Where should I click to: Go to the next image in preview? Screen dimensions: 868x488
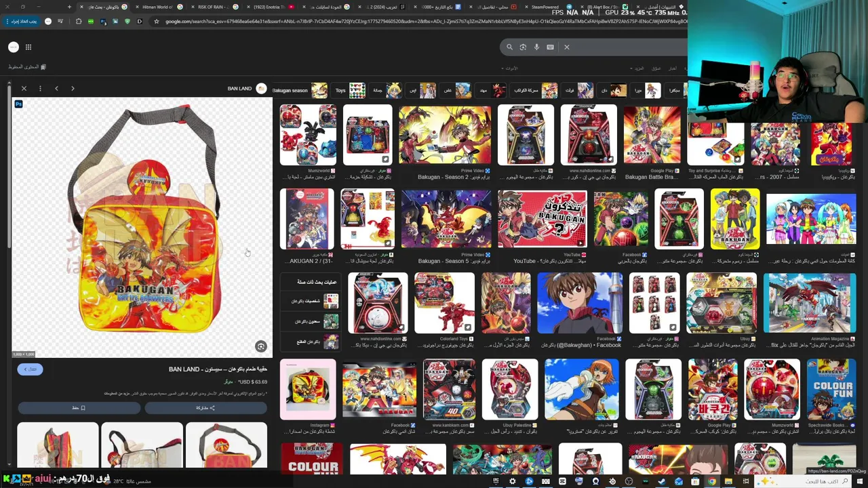73,88
